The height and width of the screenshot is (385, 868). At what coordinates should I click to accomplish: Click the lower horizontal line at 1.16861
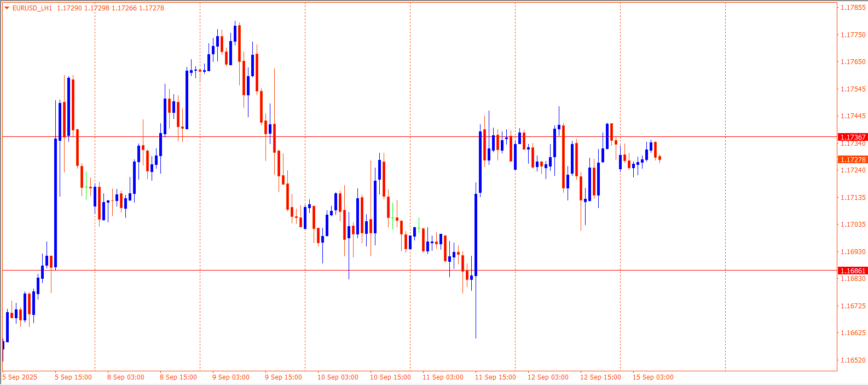click(x=383, y=270)
